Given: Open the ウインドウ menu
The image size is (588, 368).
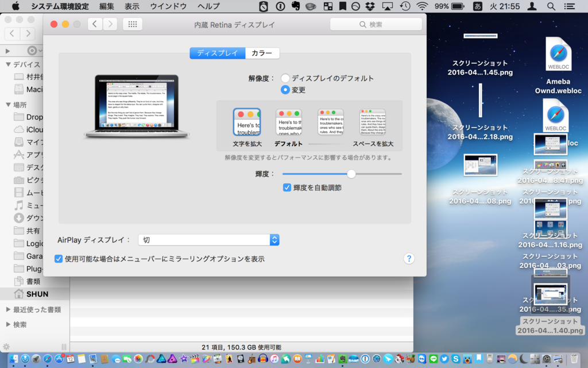Looking at the screenshot, I should click(x=168, y=6).
